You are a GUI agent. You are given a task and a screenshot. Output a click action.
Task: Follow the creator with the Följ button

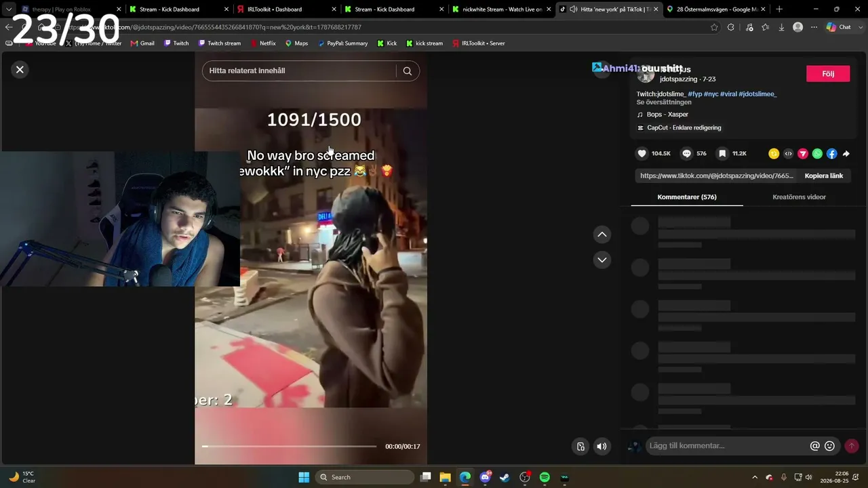(x=828, y=74)
